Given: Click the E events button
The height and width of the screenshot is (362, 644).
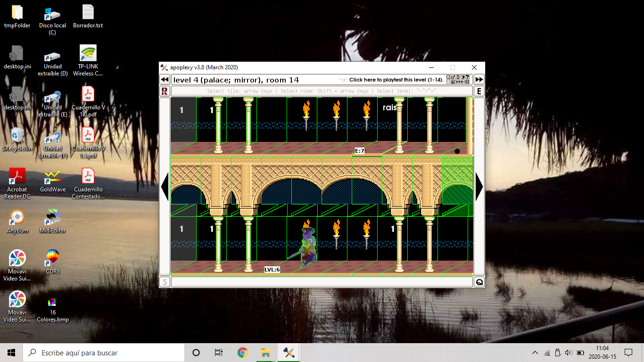Looking at the screenshot, I should (x=479, y=91).
